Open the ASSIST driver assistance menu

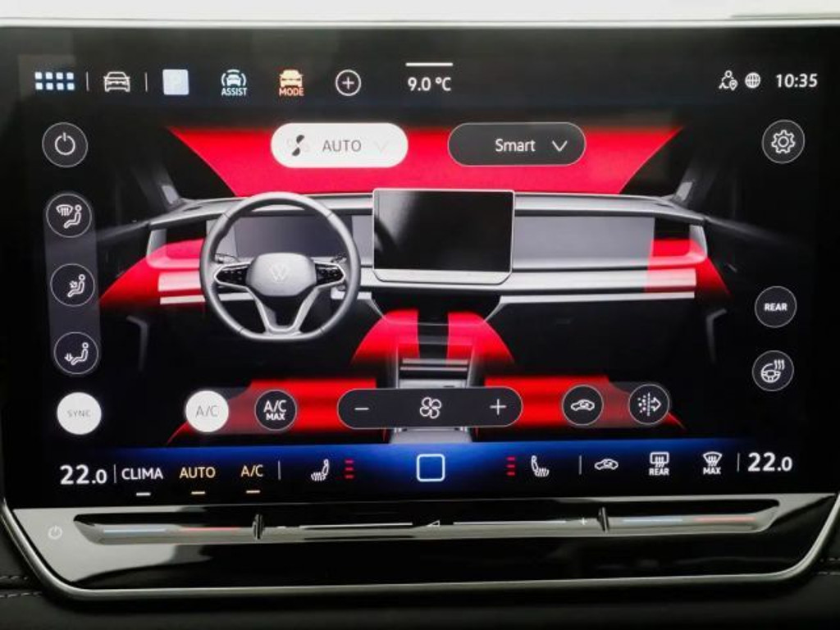click(x=232, y=80)
